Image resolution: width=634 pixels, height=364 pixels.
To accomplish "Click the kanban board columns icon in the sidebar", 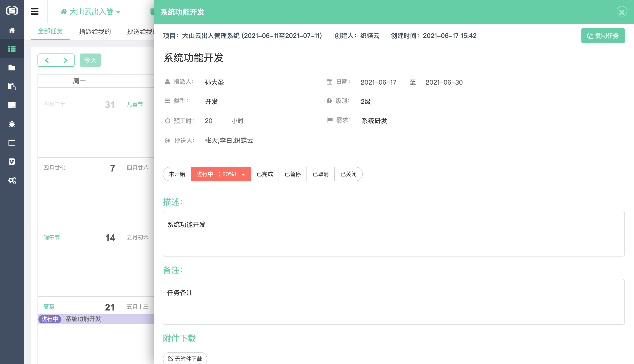I will (x=12, y=143).
